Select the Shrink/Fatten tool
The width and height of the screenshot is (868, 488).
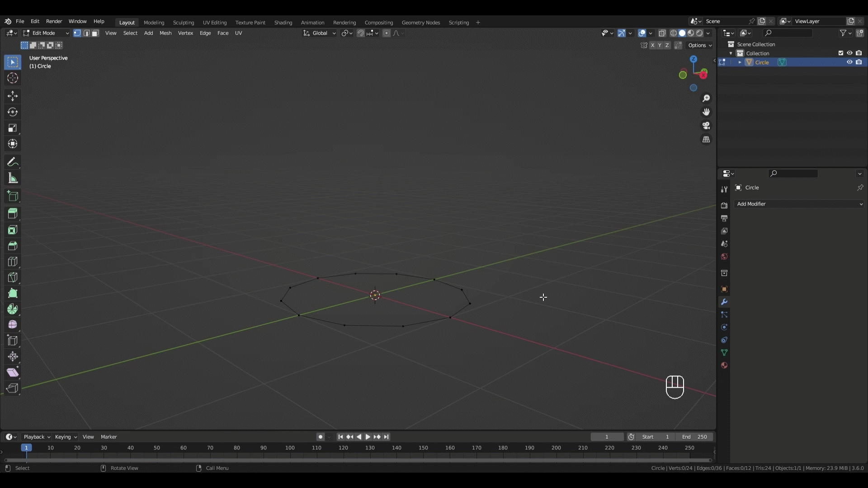point(13,357)
